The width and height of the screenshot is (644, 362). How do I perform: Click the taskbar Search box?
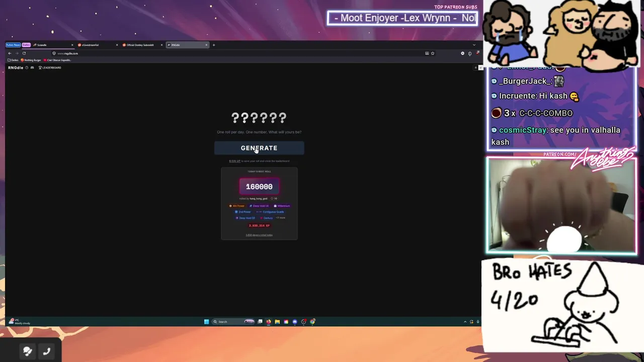pyautogui.click(x=233, y=322)
